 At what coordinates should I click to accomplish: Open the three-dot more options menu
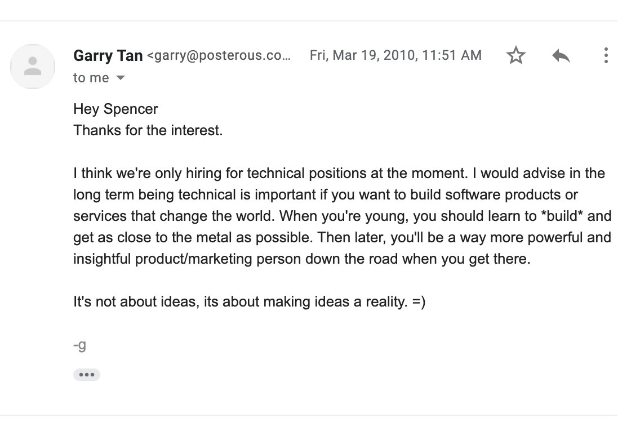click(606, 55)
